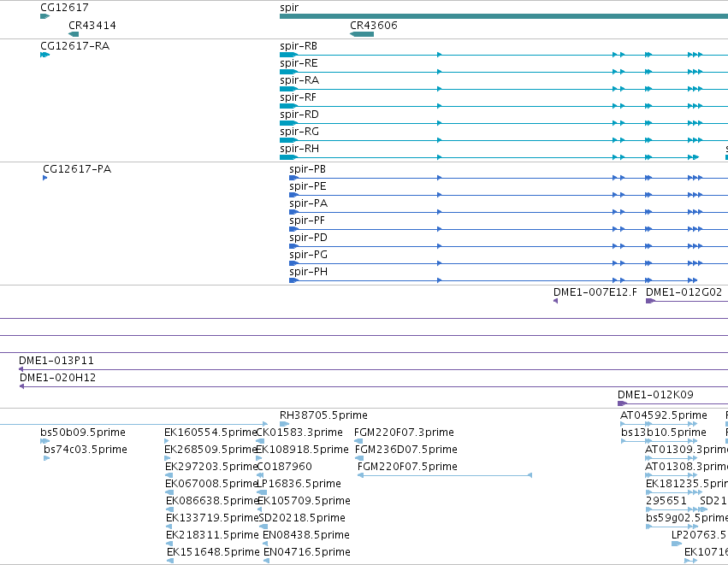Select the spir-PD CDS label

[x=308, y=238]
